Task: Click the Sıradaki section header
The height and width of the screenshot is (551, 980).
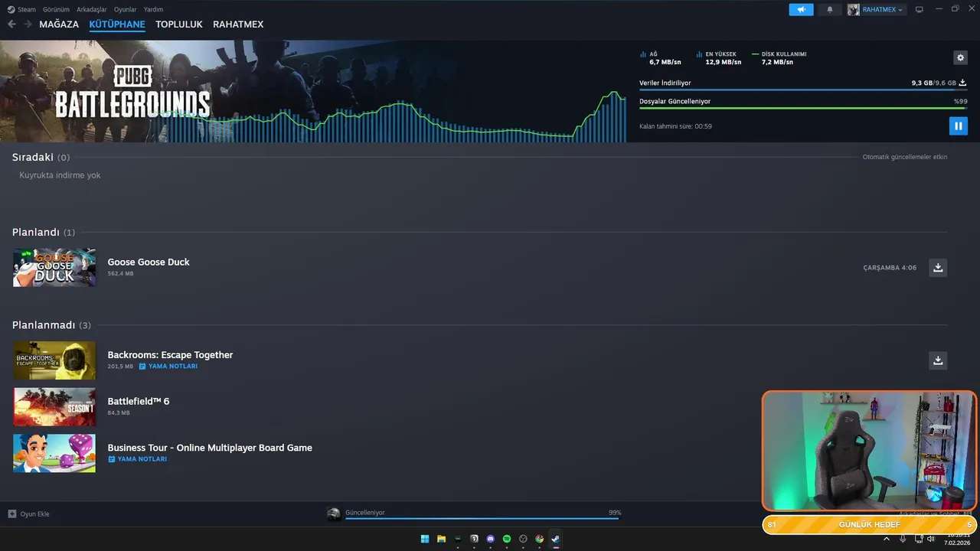Action: coord(41,157)
